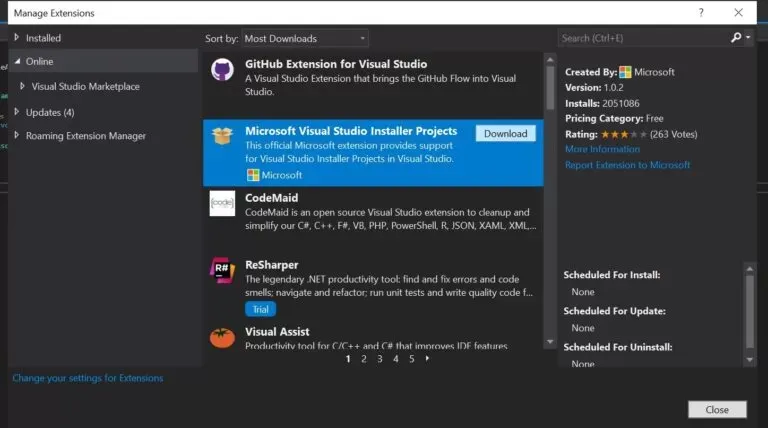Screen dimensions: 768x428
Task: Click in the Search (Ctrl+E) field
Action: [643, 38]
